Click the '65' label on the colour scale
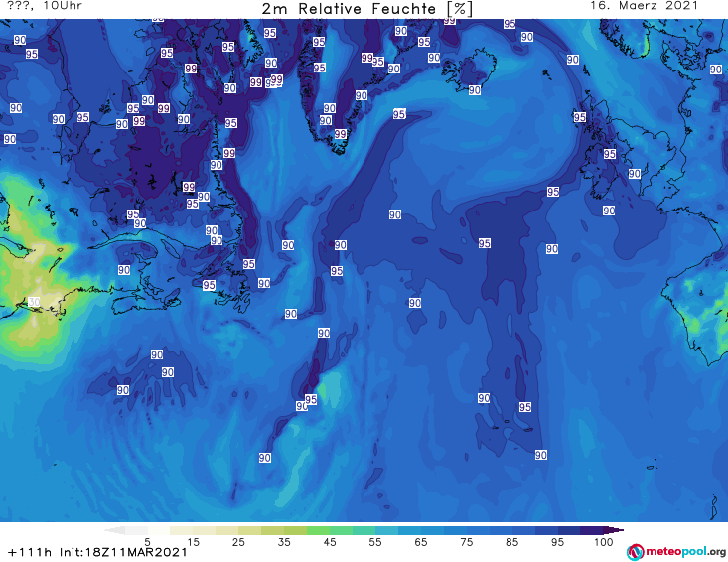The width and height of the screenshot is (728, 562). click(x=421, y=541)
